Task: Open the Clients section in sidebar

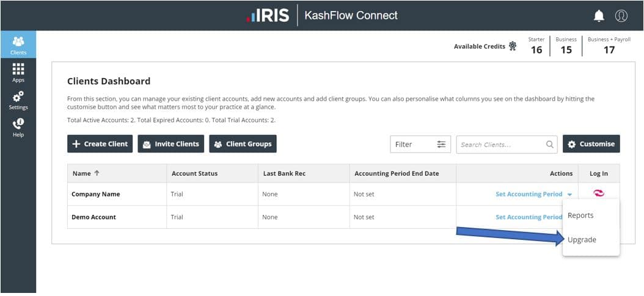Action: (18, 45)
